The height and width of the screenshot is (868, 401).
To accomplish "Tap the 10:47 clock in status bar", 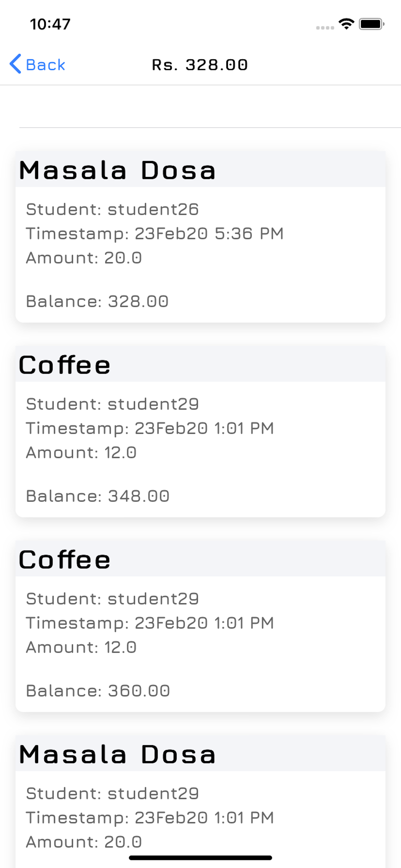I will (50, 24).
